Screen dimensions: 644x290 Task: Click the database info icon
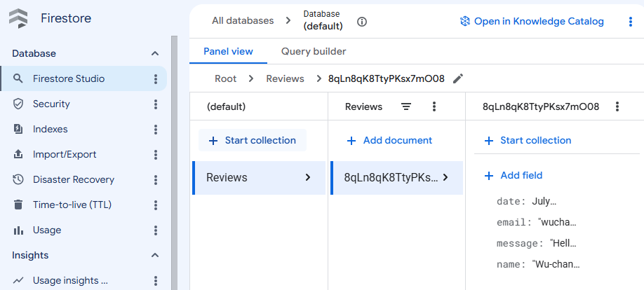click(362, 22)
